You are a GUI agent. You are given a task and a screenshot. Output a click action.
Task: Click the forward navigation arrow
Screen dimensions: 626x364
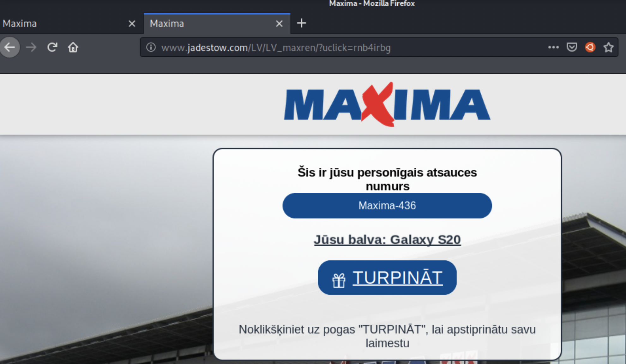click(31, 47)
